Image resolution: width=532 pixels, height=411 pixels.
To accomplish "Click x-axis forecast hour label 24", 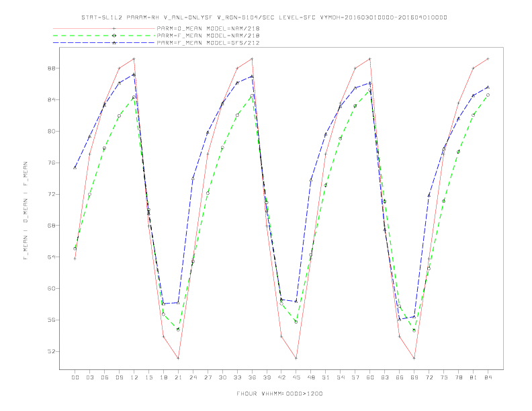I will click(x=193, y=377).
